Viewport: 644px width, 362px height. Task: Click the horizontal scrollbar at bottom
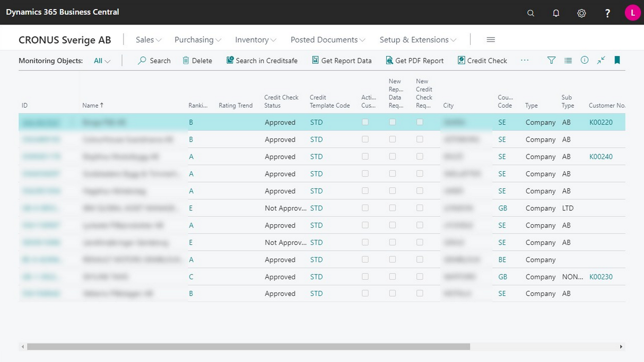[248, 347]
